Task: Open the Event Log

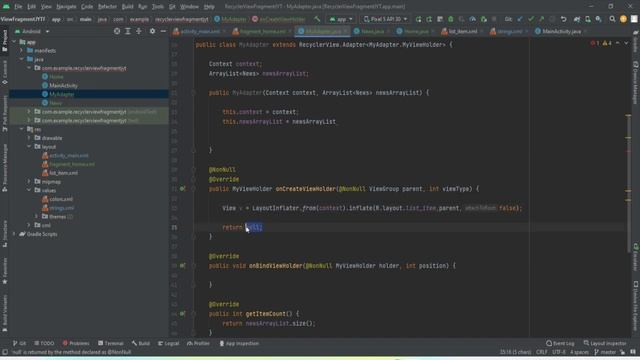Action: pos(560,343)
